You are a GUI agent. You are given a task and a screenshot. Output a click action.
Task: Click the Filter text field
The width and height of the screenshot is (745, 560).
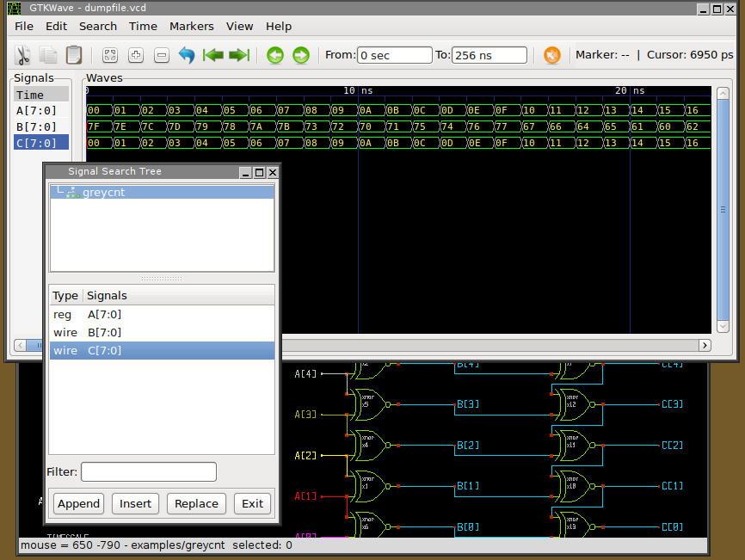[x=148, y=471]
